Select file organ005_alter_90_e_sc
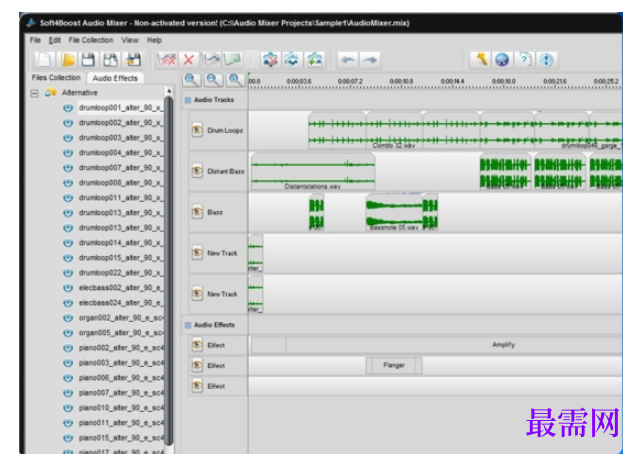Screen dimensions: 638x454 coord(121,333)
